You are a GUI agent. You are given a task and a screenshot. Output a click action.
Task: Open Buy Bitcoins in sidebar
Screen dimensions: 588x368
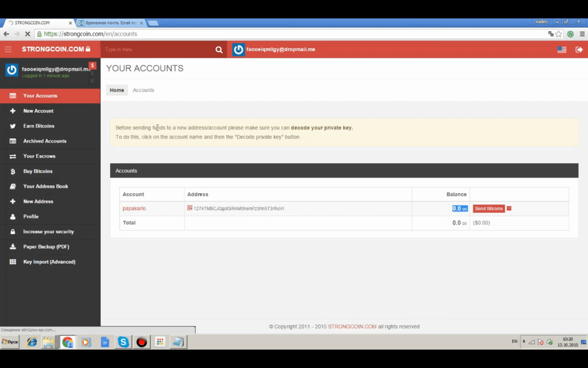point(50,171)
